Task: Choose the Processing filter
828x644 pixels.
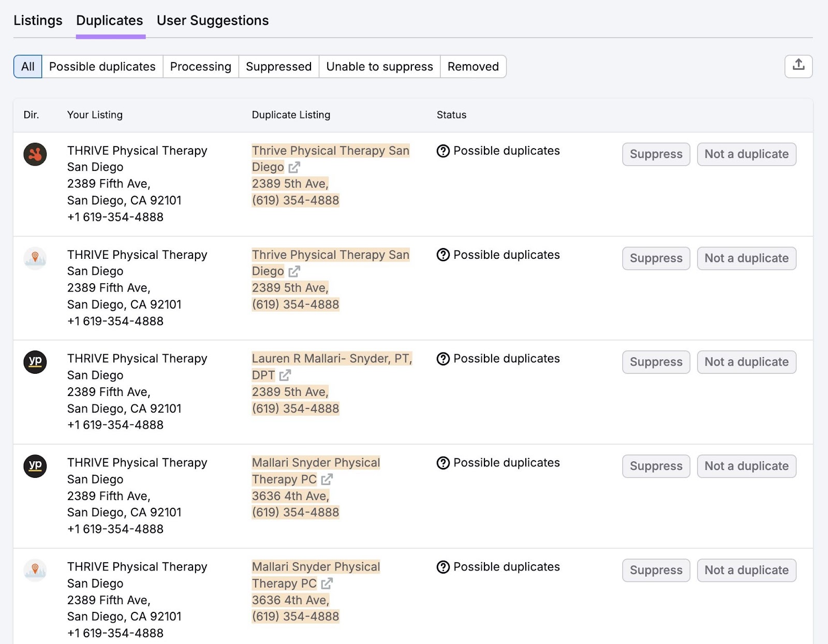Action: (x=200, y=66)
